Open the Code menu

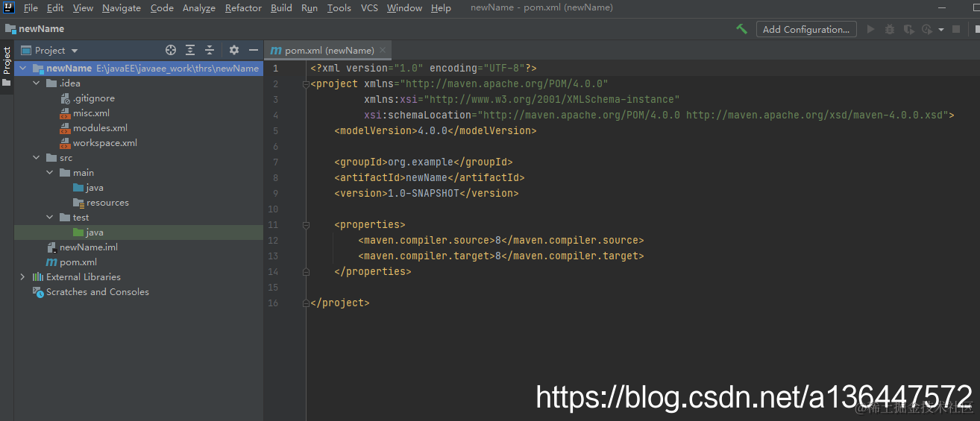(x=162, y=7)
